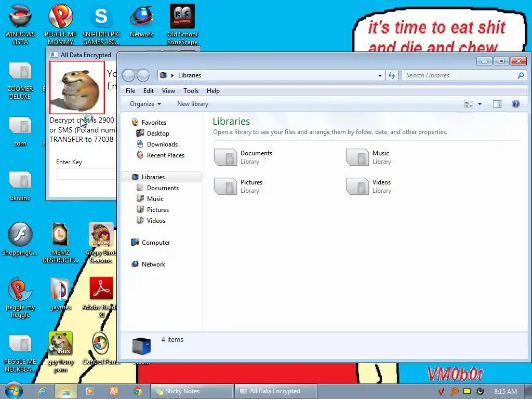Select the ZOOMER DELUXE desktop icon

click(20, 81)
